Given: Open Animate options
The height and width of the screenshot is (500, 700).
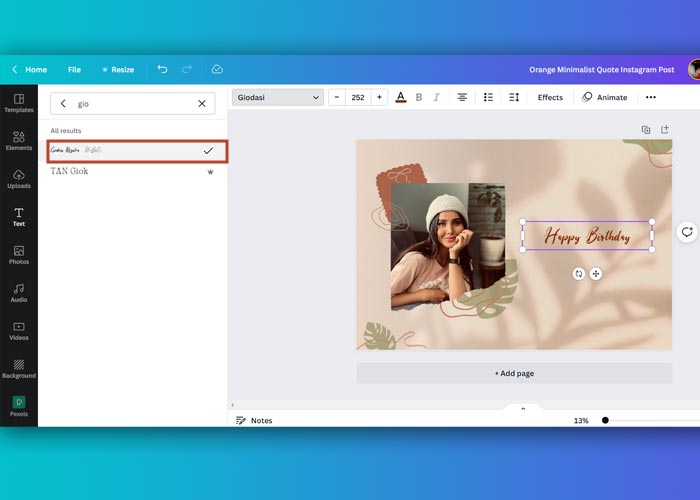Looking at the screenshot, I should [x=605, y=97].
